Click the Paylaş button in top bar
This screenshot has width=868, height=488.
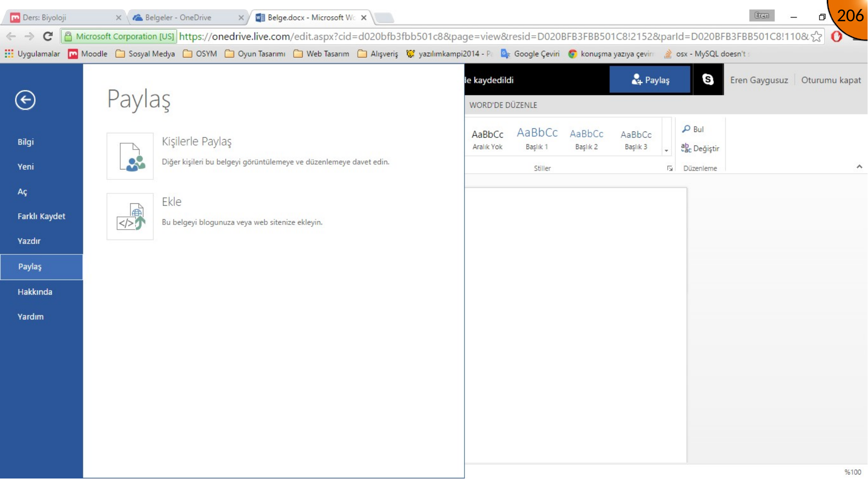pos(650,80)
